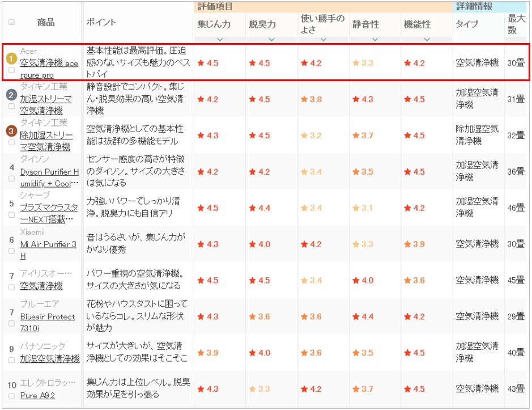This screenshot has width=532, height=410.
Task: Click the タイプ column header
Action: point(467,24)
